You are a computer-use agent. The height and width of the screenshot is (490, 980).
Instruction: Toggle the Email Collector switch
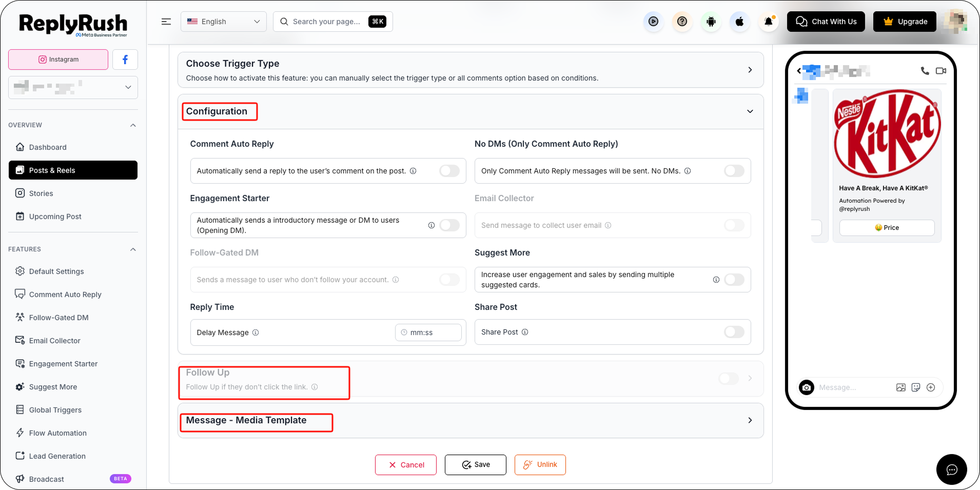(x=734, y=225)
